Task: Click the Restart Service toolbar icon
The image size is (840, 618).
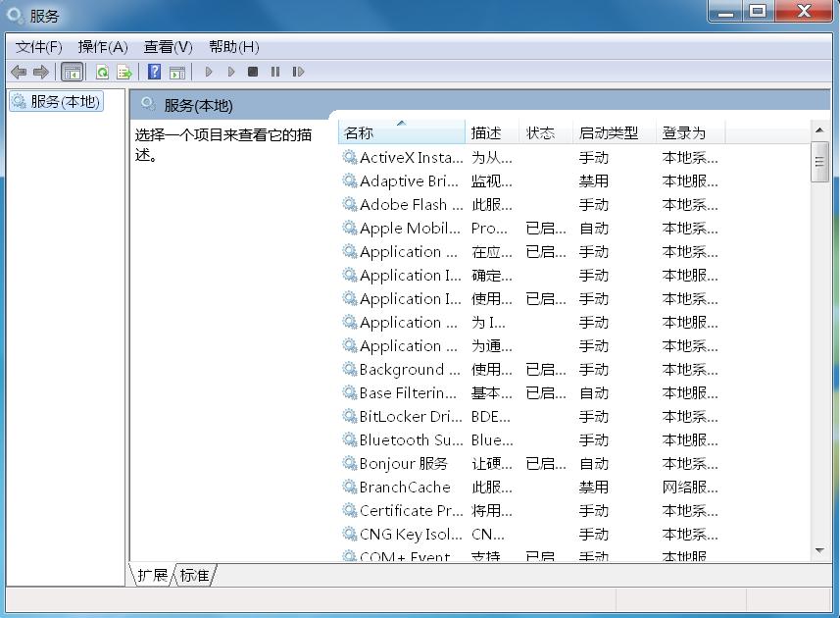Action: coord(298,71)
